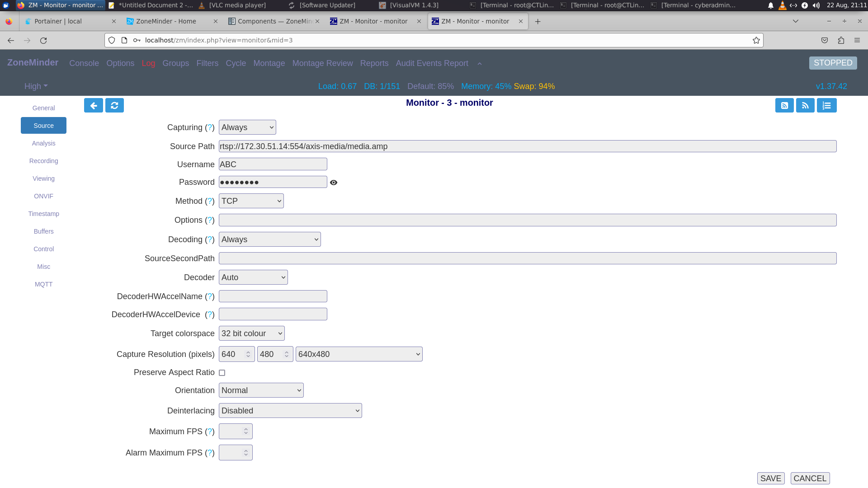
Task: Click the Capturing help question mark
Action: point(210,127)
